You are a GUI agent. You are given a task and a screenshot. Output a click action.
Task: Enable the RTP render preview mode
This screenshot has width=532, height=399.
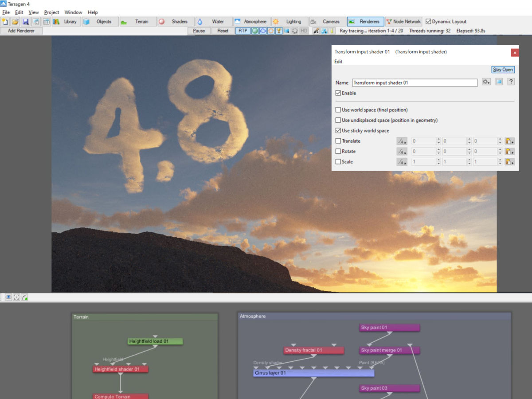[243, 30]
